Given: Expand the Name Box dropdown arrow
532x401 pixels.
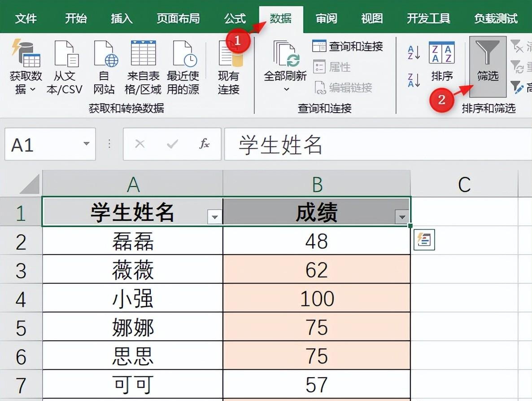Looking at the screenshot, I should pos(87,144).
